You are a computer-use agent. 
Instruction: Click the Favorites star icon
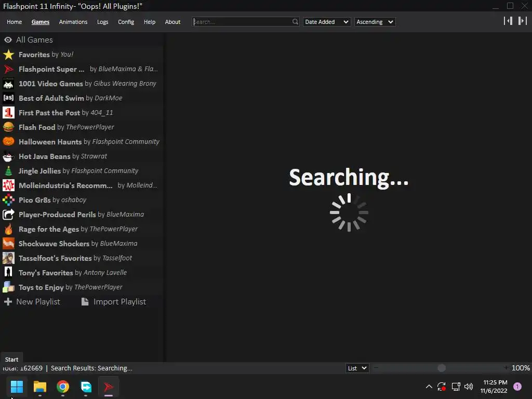(8, 55)
